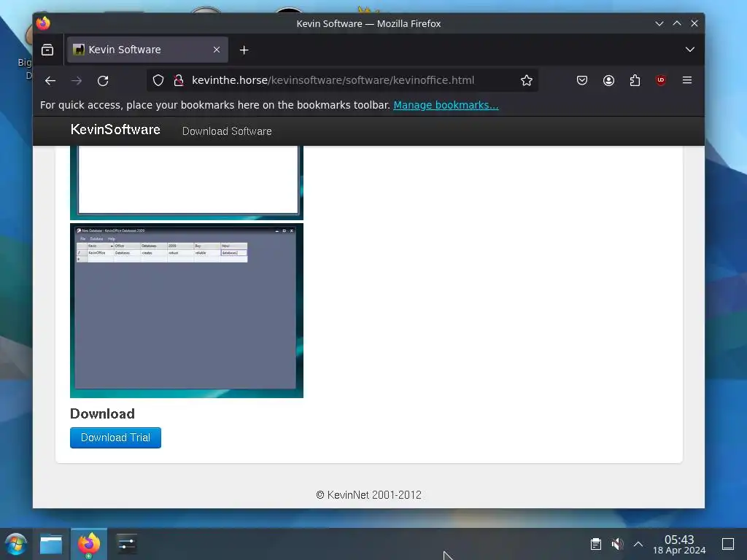This screenshot has height=560, width=747.
Task: Reload the current page
Action: coord(103,80)
